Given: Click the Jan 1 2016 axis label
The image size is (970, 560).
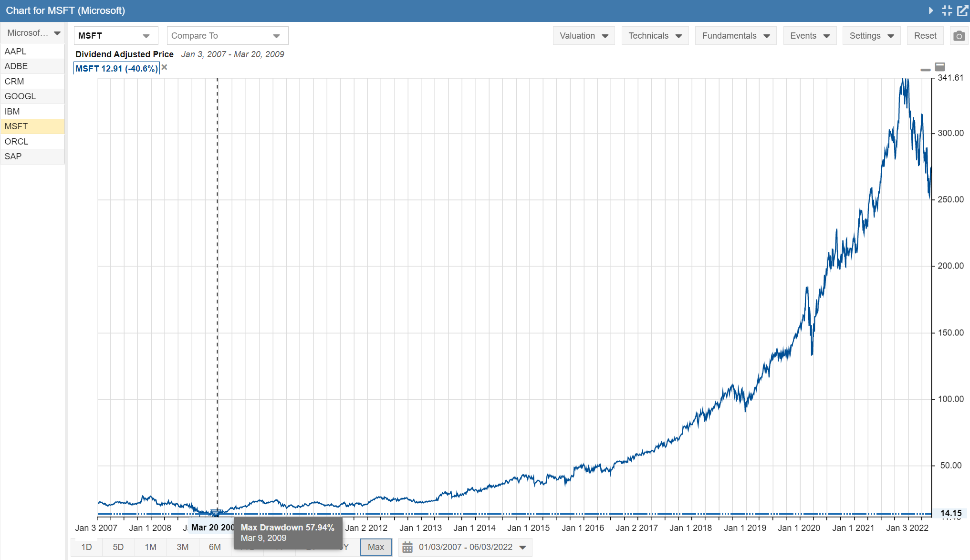Looking at the screenshot, I should 583,528.
